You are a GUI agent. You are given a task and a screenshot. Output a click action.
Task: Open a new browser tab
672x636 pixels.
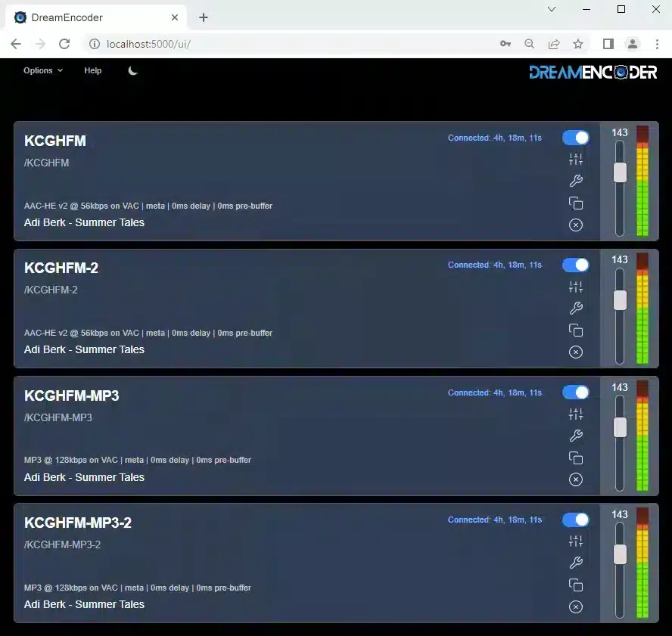tap(204, 17)
